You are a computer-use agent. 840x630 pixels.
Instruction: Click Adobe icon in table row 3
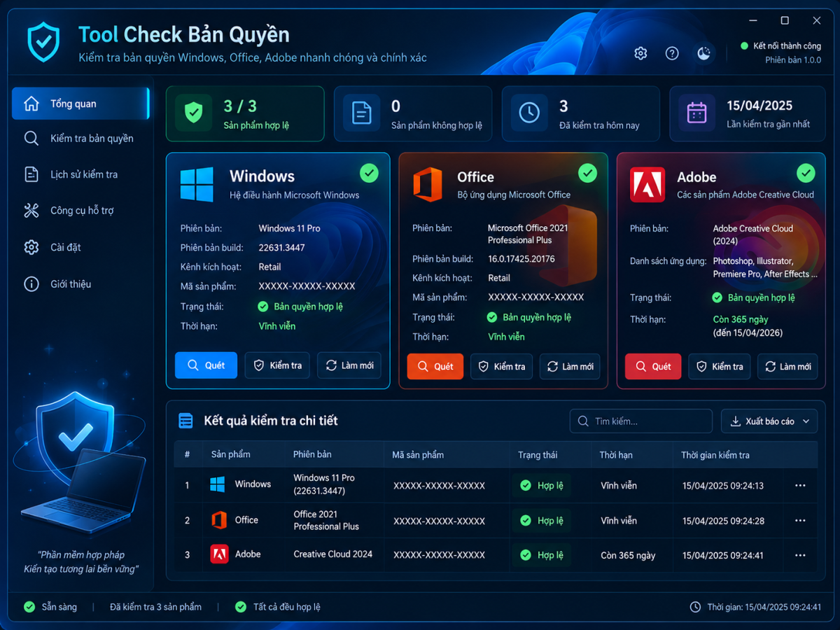[x=219, y=554]
